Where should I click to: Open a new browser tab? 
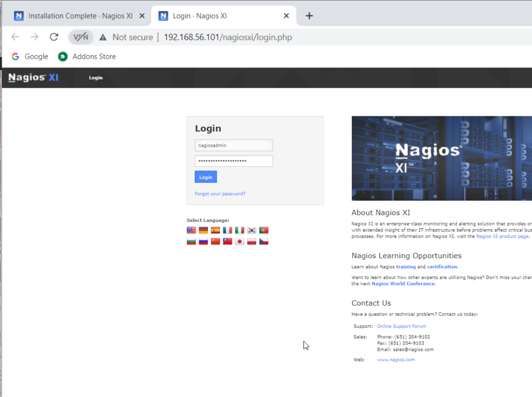(x=309, y=16)
